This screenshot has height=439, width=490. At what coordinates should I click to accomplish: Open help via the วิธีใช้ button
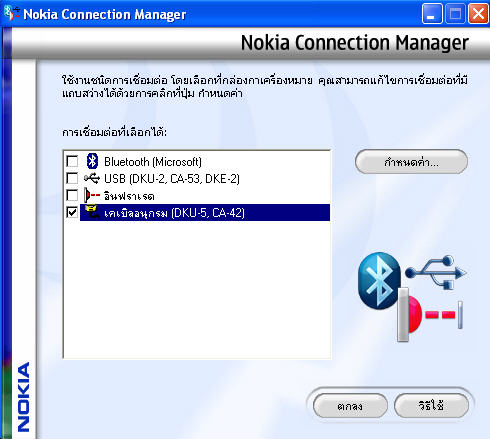pos(431,406)
